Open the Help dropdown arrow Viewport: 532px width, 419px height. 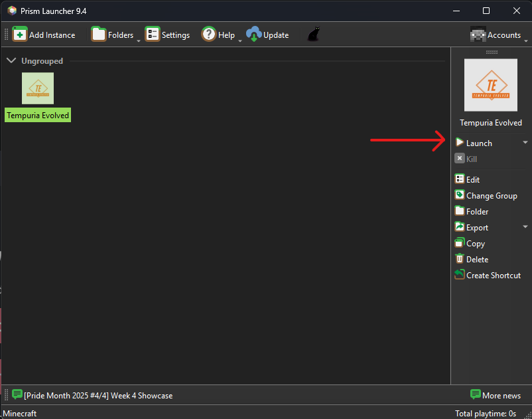coord(240,41)
